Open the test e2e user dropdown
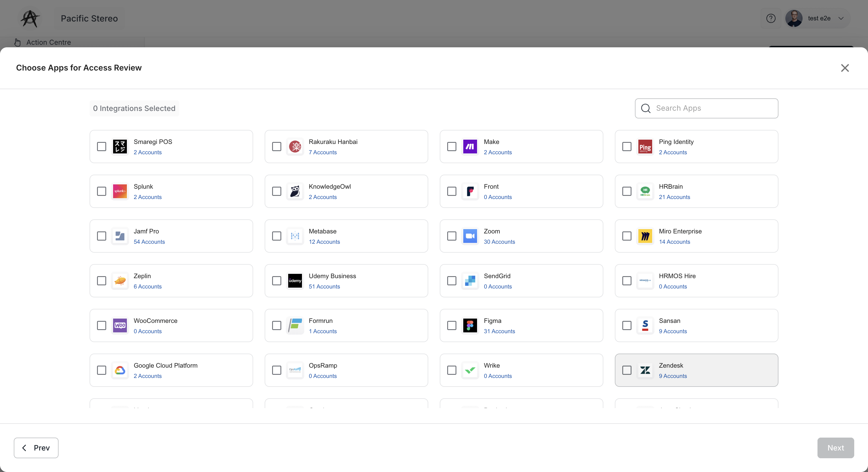This screenshot has height=472, width=868. pos(817,18)
